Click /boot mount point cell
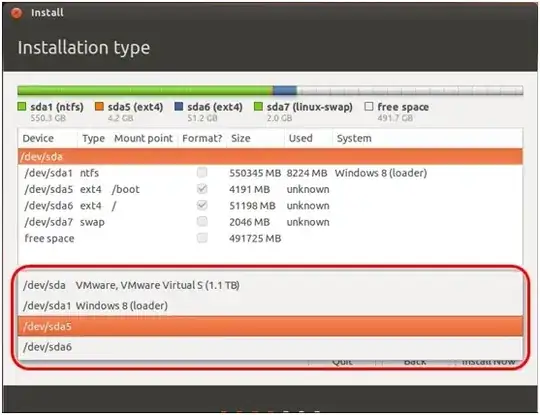Image resolution: width=540 pixels, height=415 pixels. [126, 189]
